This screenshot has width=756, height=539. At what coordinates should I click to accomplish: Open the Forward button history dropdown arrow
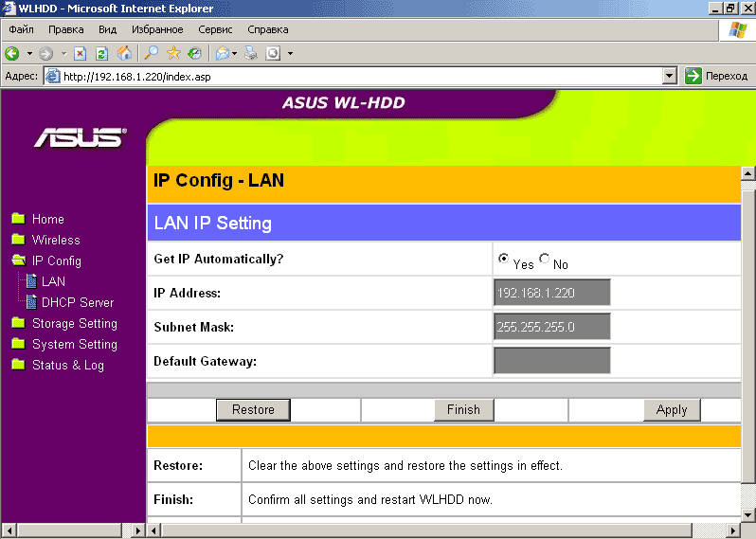[x=63, y=53]
